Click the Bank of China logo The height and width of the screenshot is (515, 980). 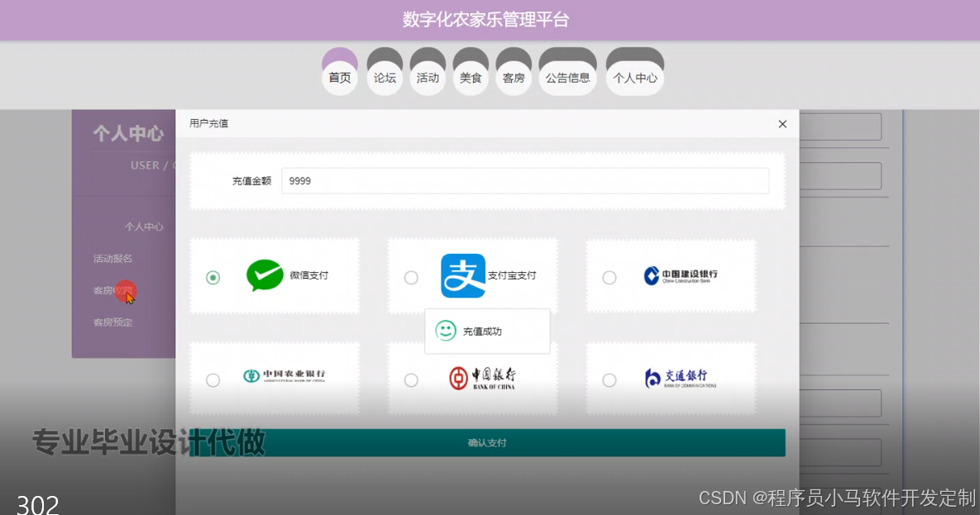(482, 378)
